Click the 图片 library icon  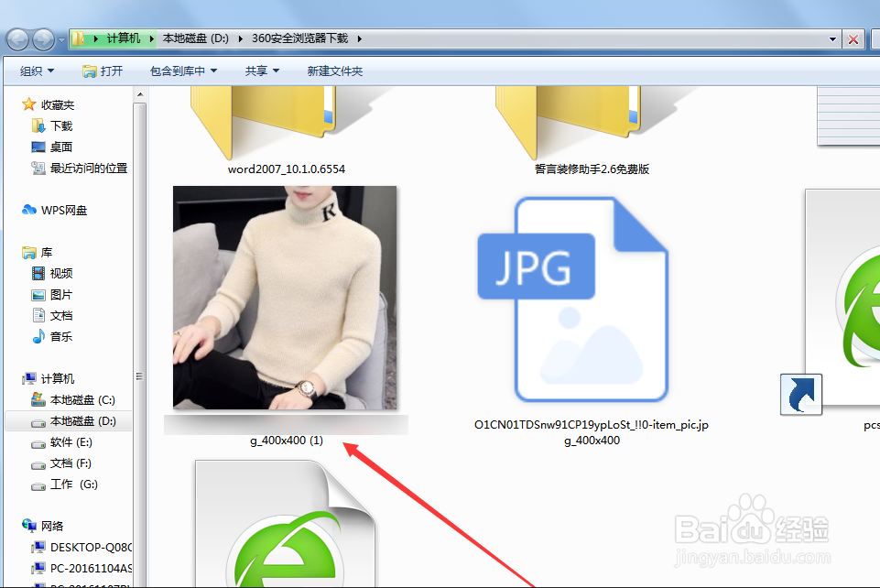point(38,295)
